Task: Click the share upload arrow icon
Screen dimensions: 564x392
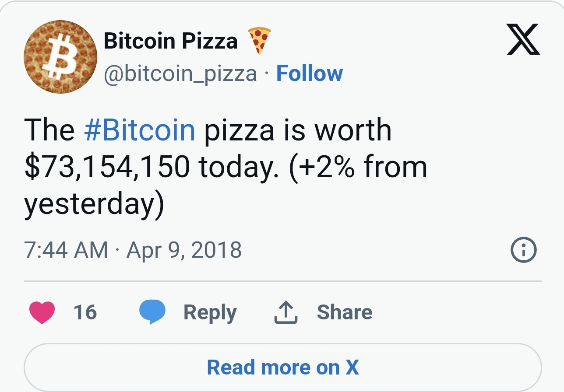Action: 286,312
